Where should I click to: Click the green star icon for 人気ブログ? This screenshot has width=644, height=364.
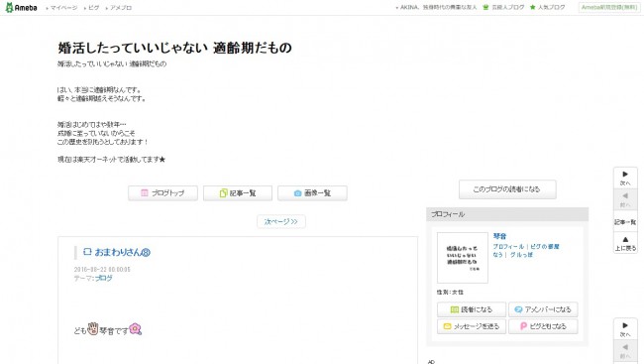533,7
